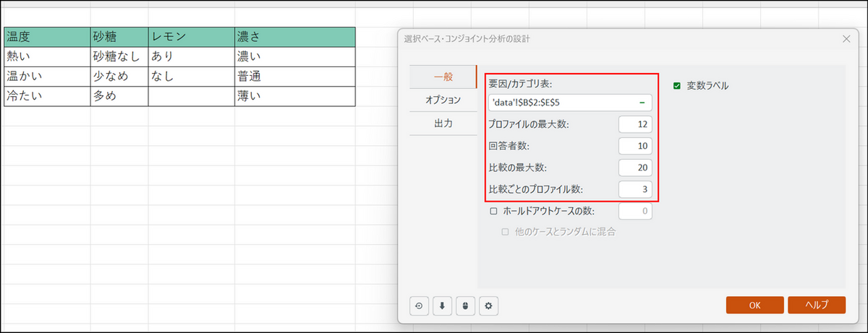Click the 比較ごとのプロファイル数 field
Viewport: 868px width, 333px height.
(636, 189)
